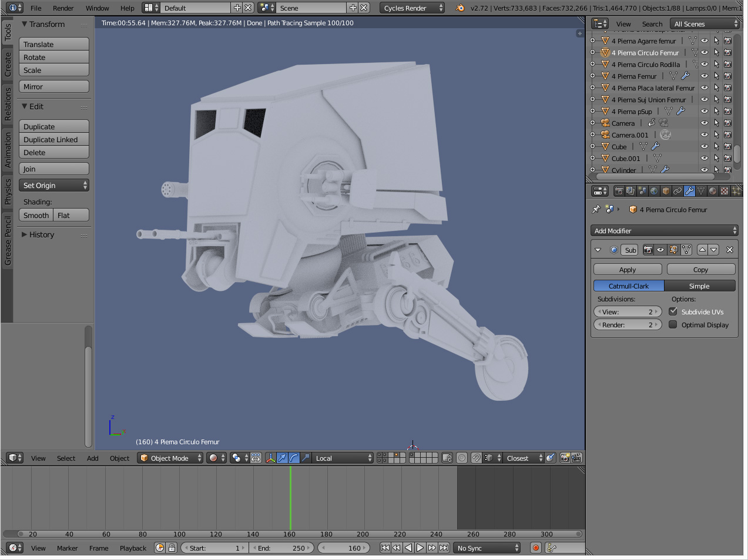Click the Duplicate Linked button

[54, 139]
